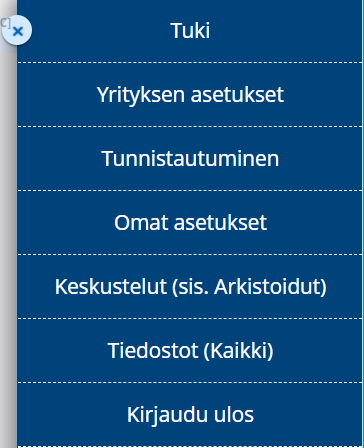The height and width of the screenshot is (448, 364).
Task: Navigate to company settings Yrityksen asetukset
Action: coord(190,95)
